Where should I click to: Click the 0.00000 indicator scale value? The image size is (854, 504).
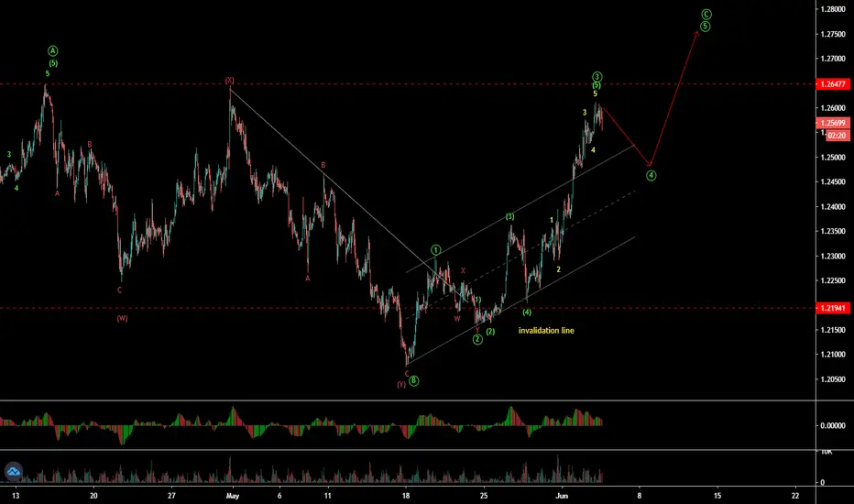click(833, 425)
